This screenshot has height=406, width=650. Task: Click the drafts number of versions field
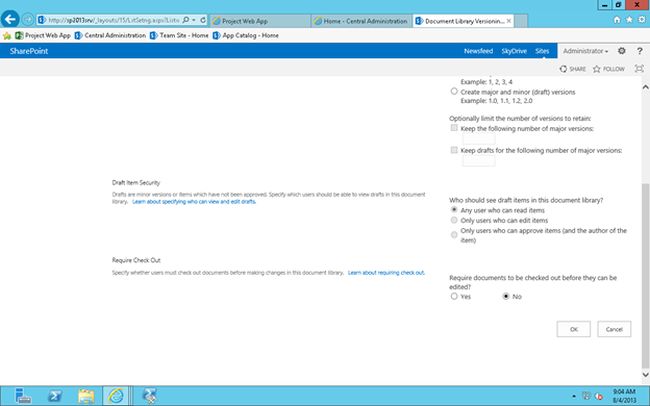[x=479, y=161]
